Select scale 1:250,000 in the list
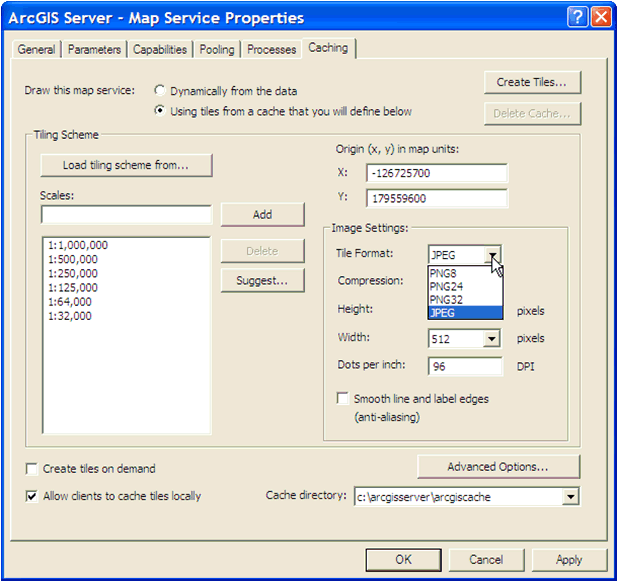The width and height of the screenshot is (617, 581). pyautogui.click(x=73, y=273)
